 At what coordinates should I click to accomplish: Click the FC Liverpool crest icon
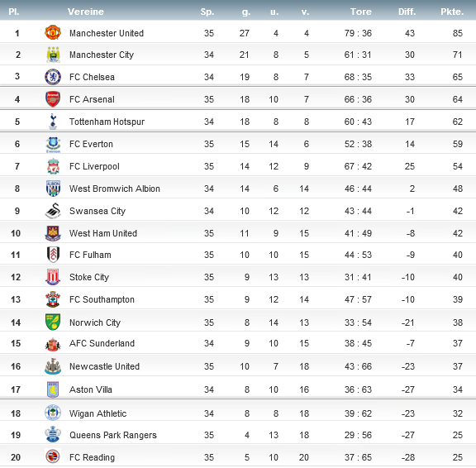(x=53, y=166)
